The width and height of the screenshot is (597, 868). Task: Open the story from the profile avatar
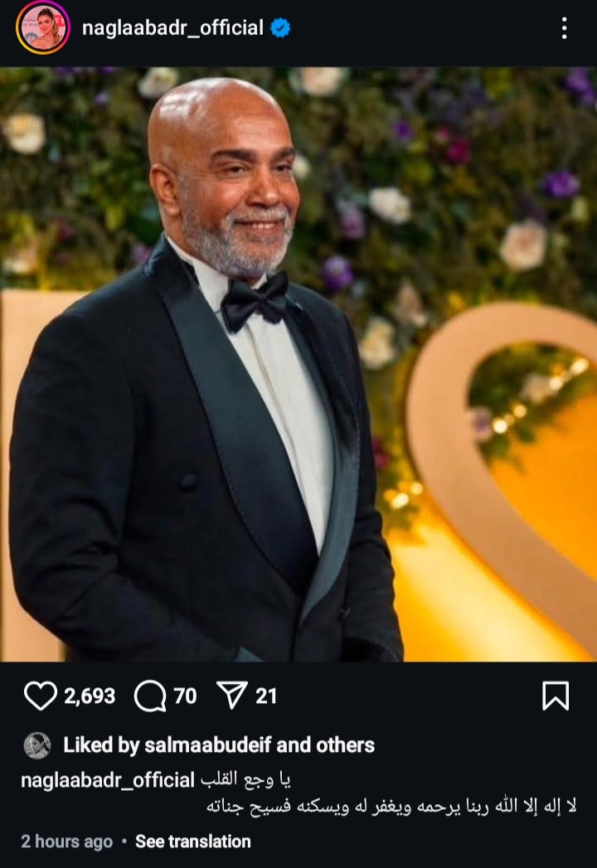42,28
